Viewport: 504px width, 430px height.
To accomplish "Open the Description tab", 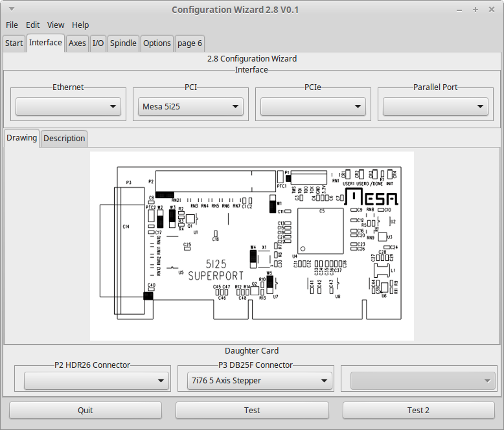I will [64, 139].
